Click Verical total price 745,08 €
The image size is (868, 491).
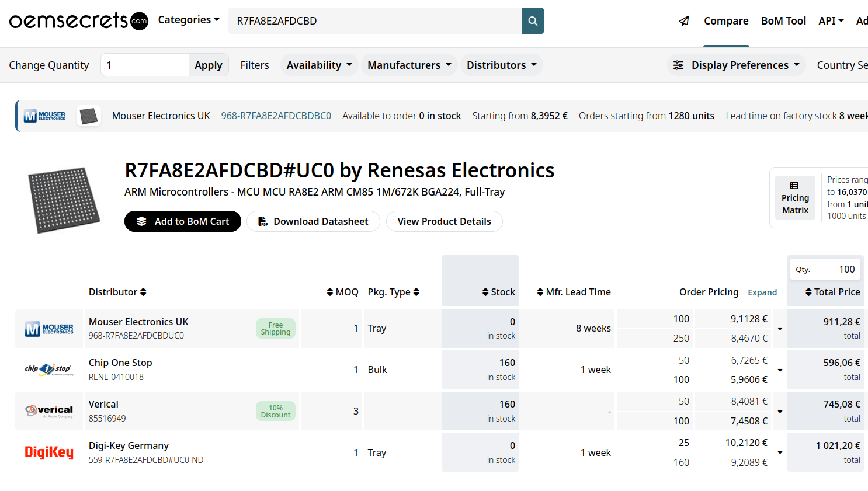842,404
